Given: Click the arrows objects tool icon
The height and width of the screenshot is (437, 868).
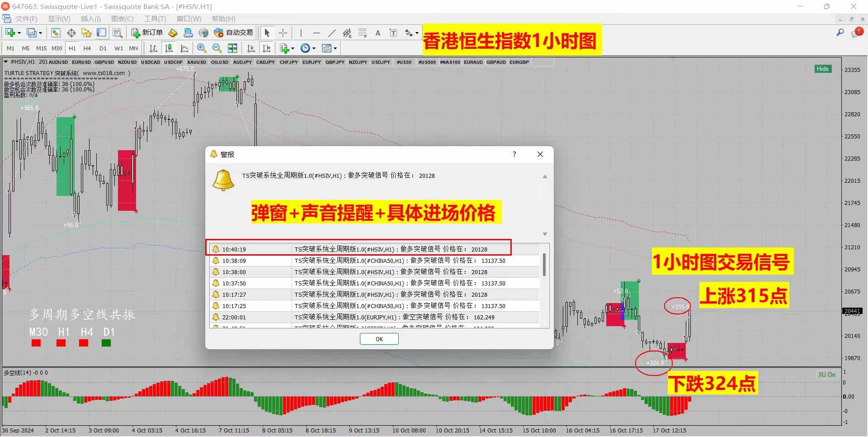Looking at the screenshot, I should point(409,33).
